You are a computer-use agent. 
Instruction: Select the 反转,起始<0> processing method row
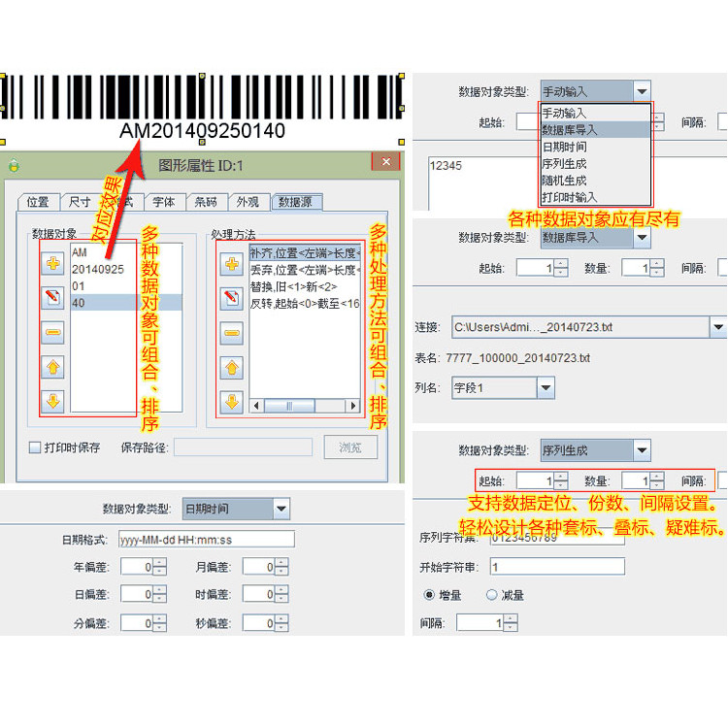[x=305, y=304]
